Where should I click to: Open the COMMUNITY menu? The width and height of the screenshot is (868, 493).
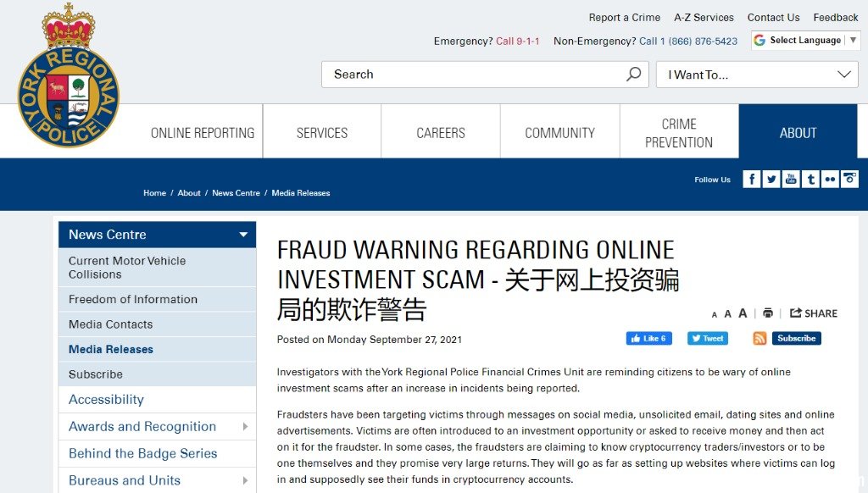559,133
